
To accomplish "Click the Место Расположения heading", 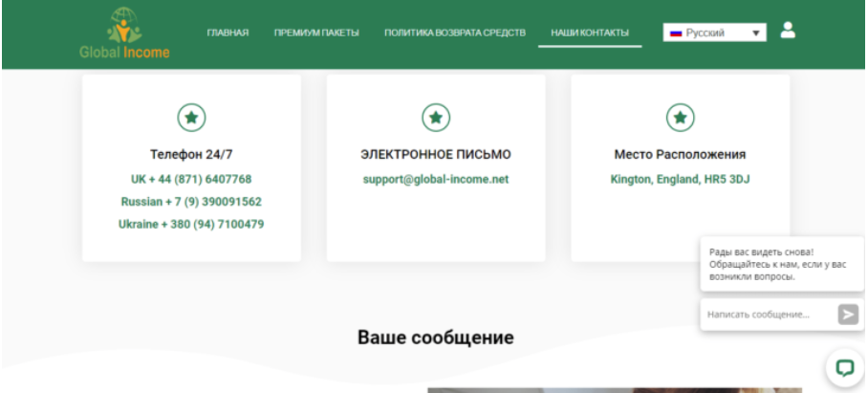I will [680, 155].
